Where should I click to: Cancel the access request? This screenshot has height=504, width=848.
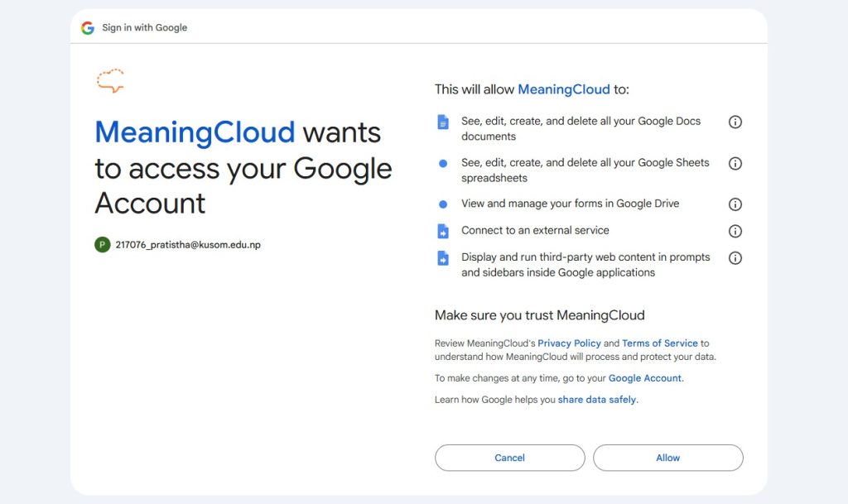pos(509,458)
